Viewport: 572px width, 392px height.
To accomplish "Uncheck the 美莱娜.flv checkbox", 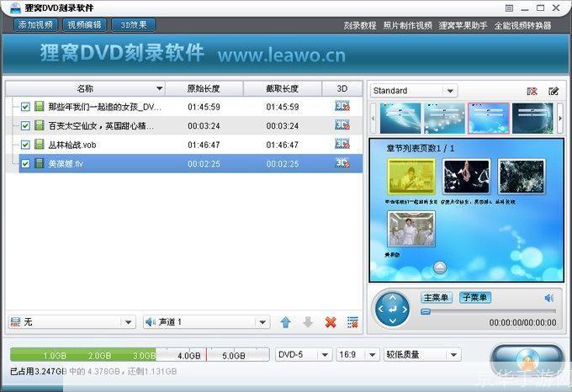I will click(25, 164).
